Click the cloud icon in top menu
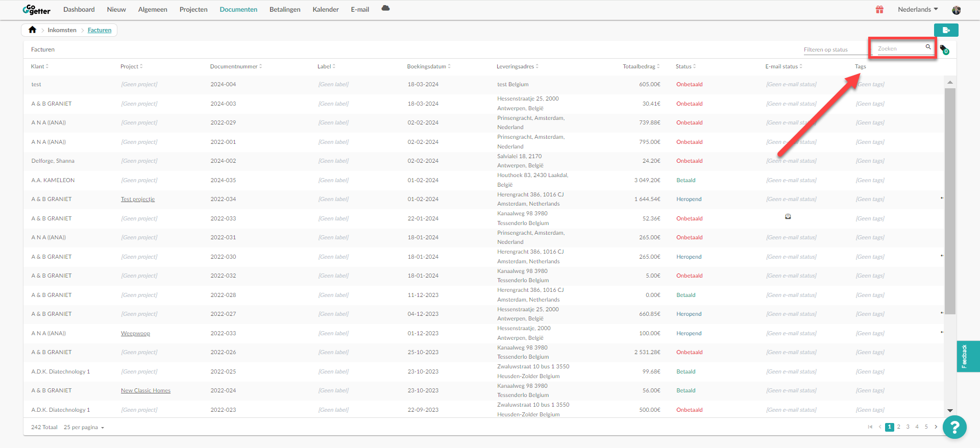The height and width of the screenshot is (448, 980). click(x=385, y=8)
